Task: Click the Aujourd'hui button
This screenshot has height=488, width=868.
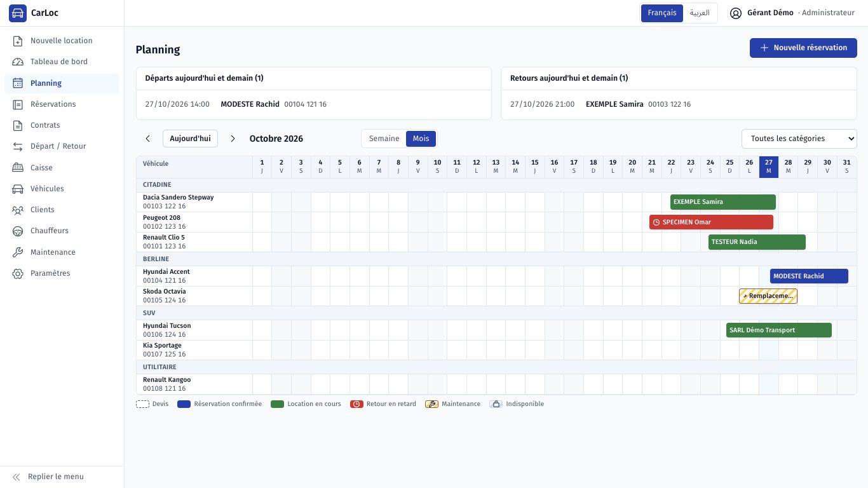Action: click(x=190, y=139)
